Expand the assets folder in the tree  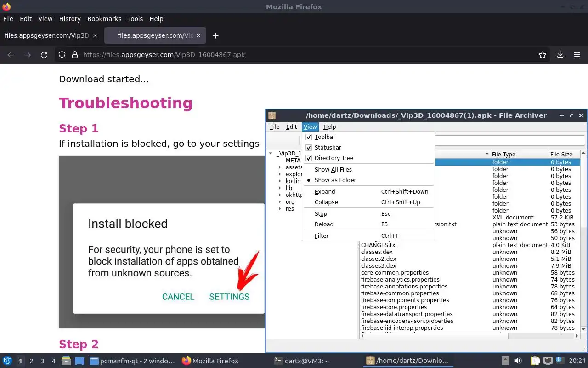[279, 167]
